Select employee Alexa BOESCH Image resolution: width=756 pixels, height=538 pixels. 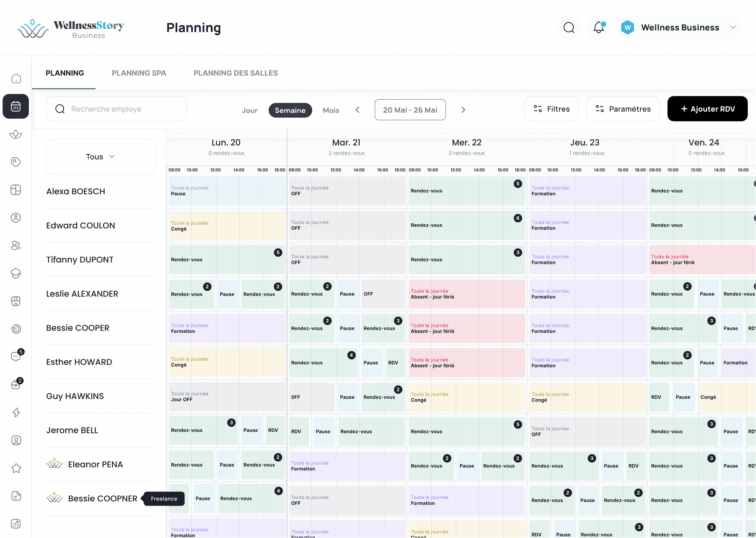pos(76,191)
